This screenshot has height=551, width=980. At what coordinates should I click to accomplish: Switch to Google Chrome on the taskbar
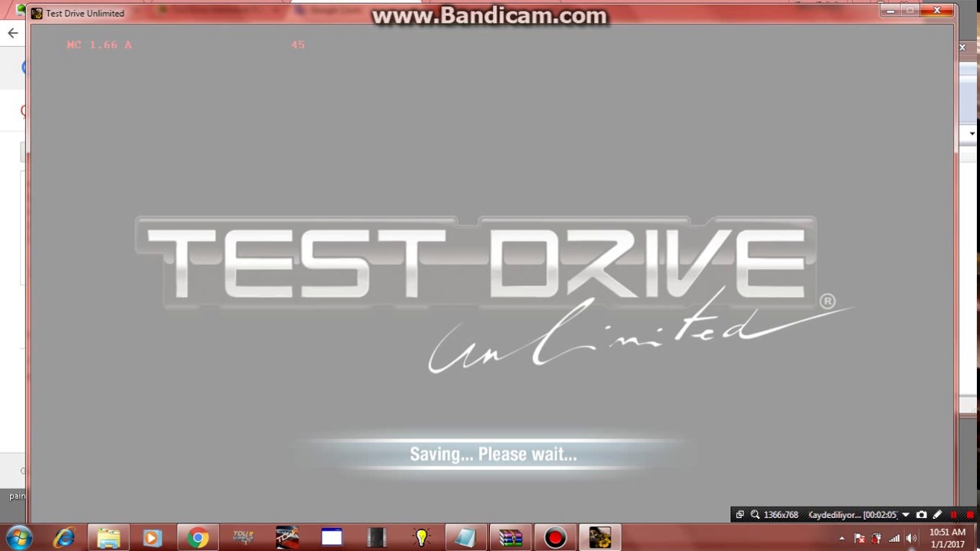(198, 538)
